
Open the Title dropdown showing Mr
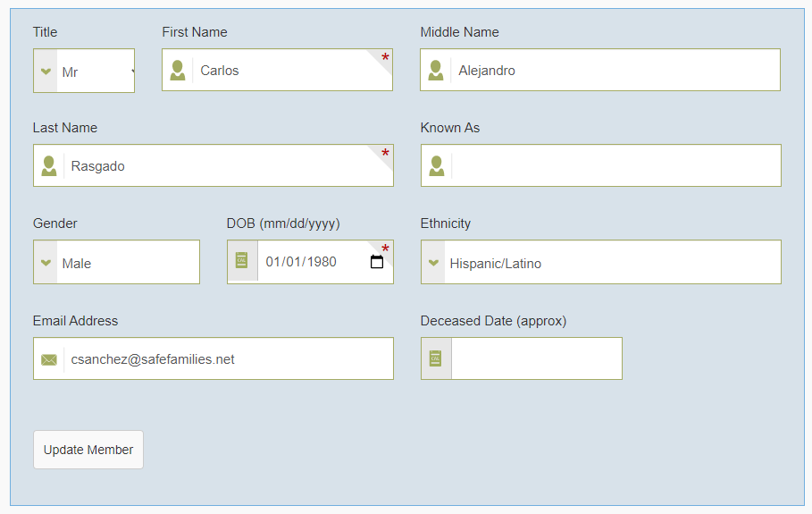coord(84,71)
